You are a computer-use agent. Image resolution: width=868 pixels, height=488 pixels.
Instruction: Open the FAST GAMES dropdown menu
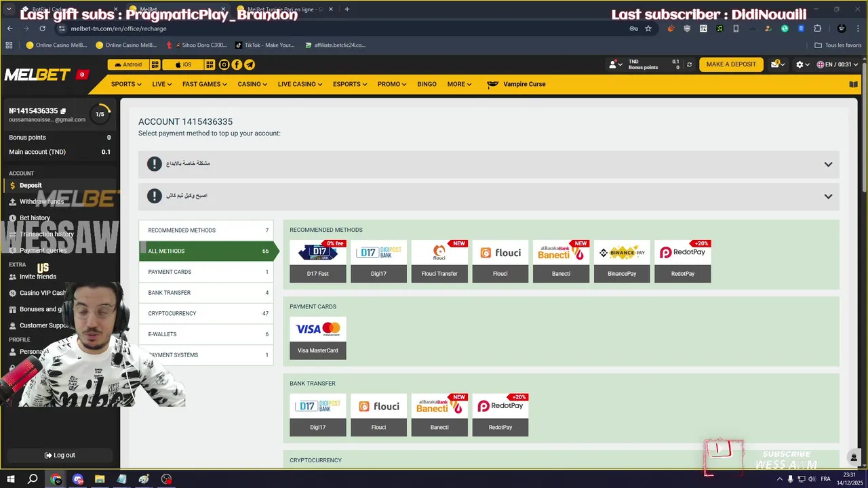click(205, 84)
